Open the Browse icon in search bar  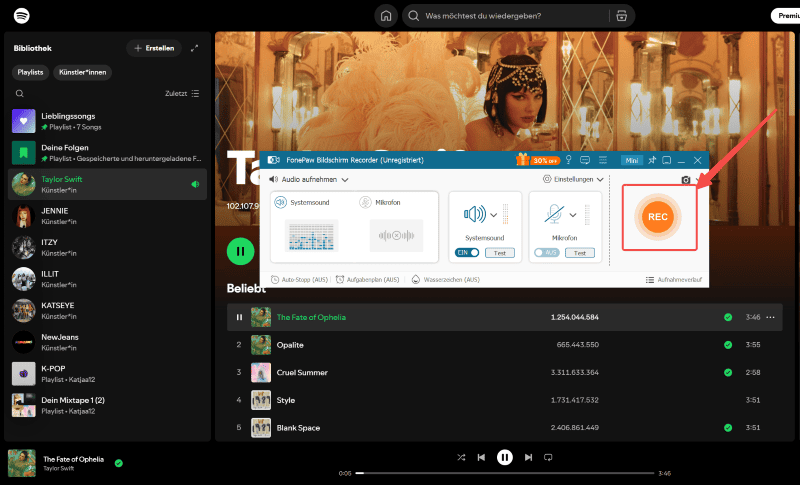[621, 16]
